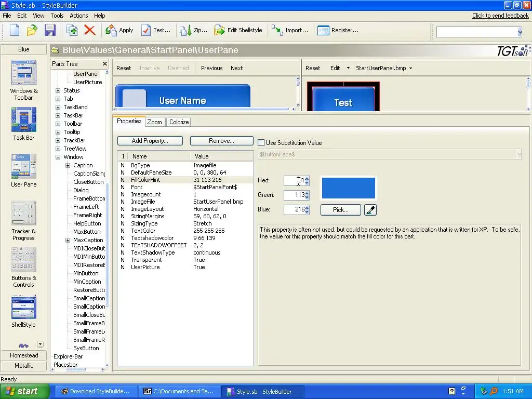Click the Save floppy disk icon
The height and width of the screenshot is (399, 532).
[x=50, y=30]
